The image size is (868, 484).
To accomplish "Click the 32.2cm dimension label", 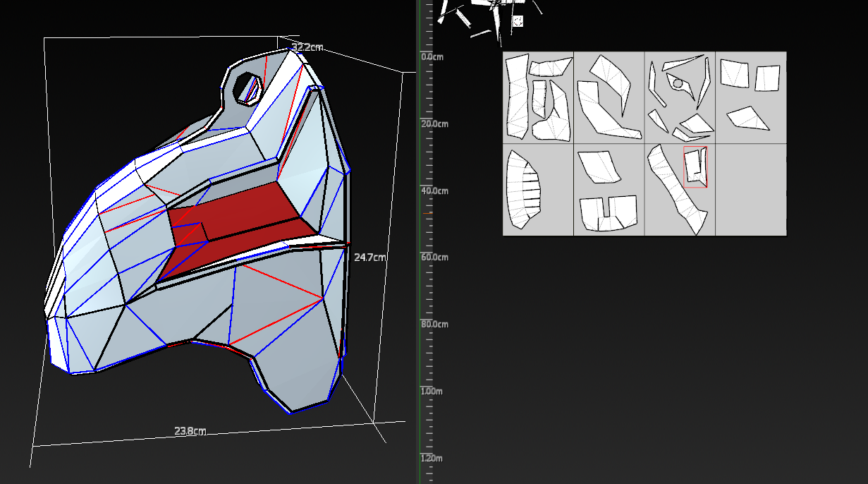I will (x=307, y=47).
